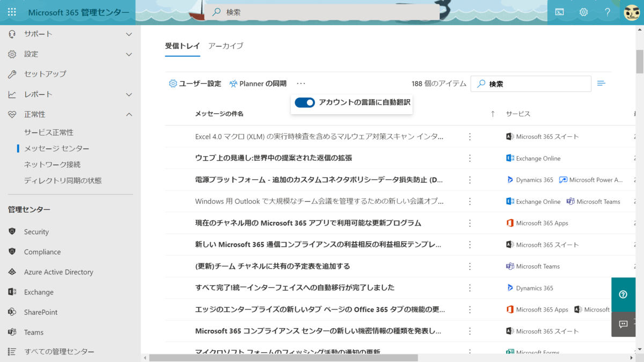Click the メッセージの件名 column header
This screenshot has height=362, width=644.
(219, 114)
